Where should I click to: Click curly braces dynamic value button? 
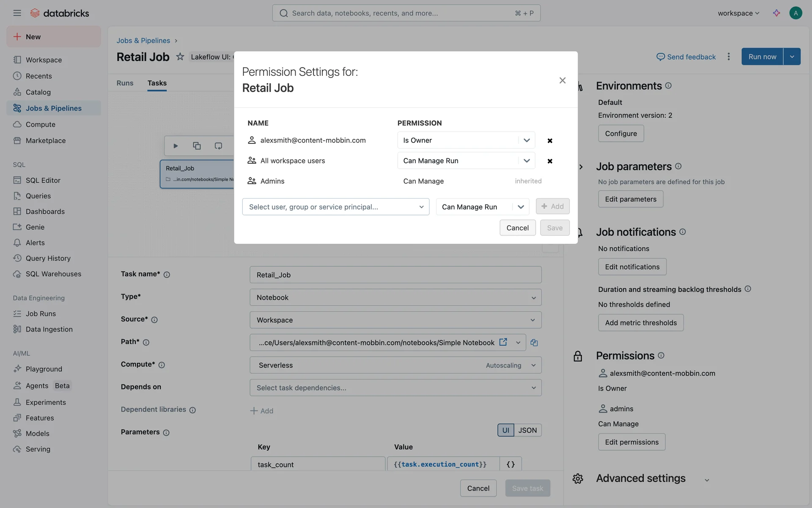(510, 464)
